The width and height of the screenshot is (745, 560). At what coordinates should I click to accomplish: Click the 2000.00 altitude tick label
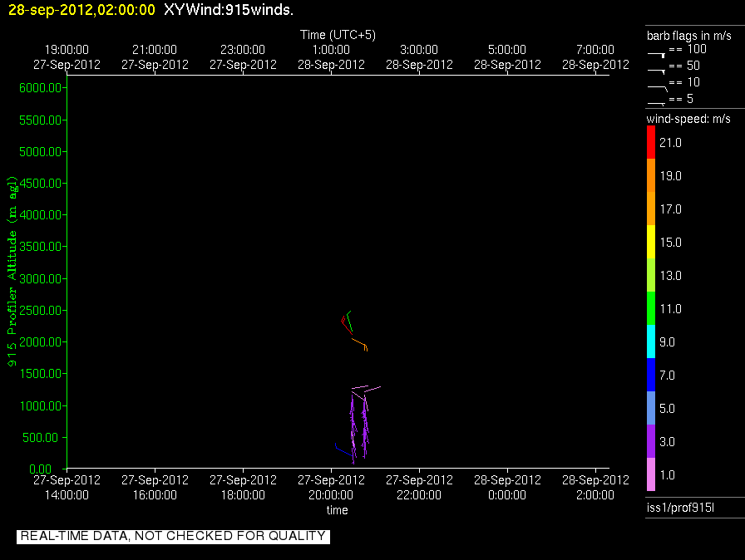[x=41, y=342]
